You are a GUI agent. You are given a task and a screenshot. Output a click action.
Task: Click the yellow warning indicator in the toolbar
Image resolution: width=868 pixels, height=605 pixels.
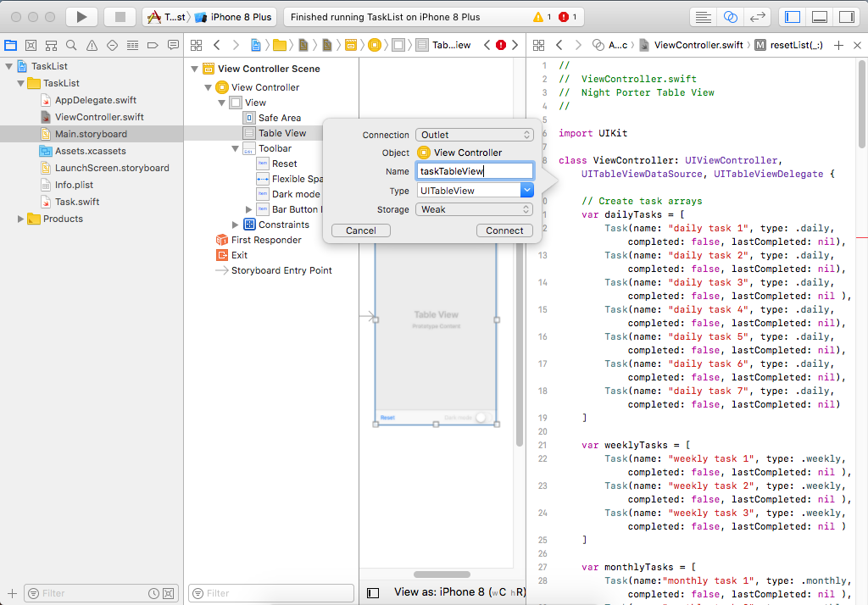pyautogui.click(x=542, y=17)
